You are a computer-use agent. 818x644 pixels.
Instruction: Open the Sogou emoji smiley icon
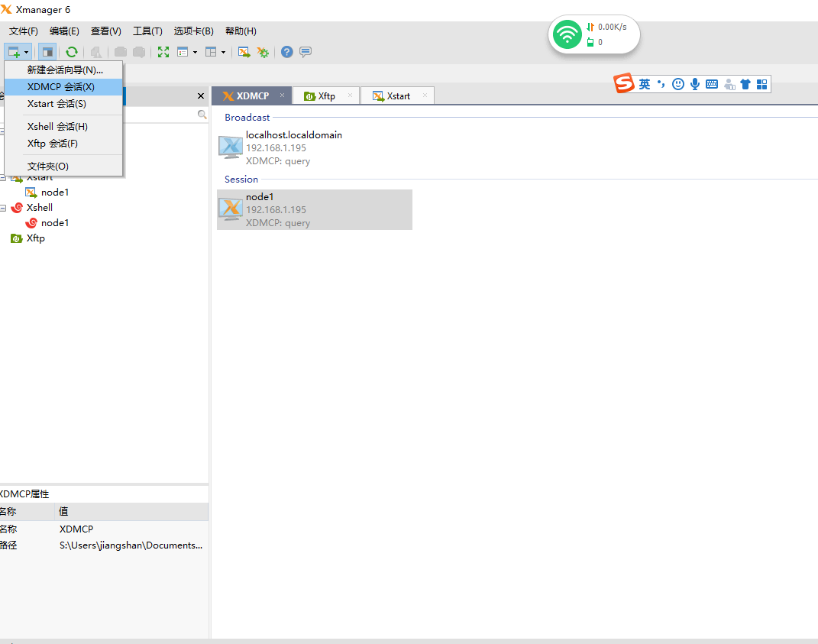click(x=677, y=84)
